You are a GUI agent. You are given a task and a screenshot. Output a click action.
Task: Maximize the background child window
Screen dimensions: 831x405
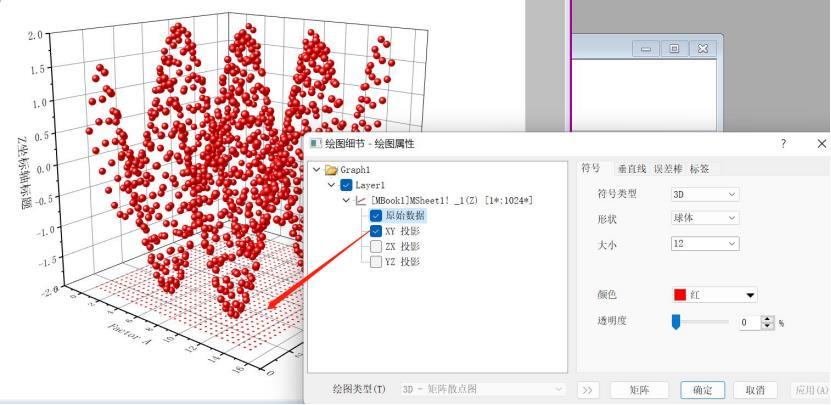click(x=674, y=49)
